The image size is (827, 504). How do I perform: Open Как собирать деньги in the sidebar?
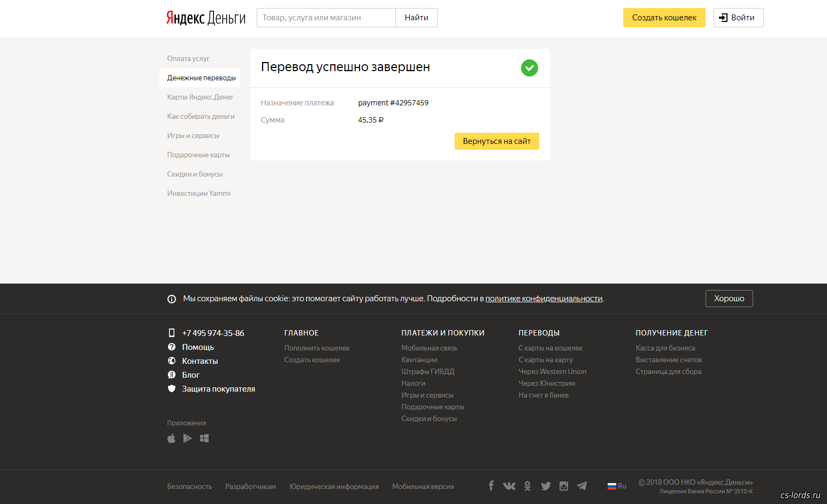click(x=201, y=116)
